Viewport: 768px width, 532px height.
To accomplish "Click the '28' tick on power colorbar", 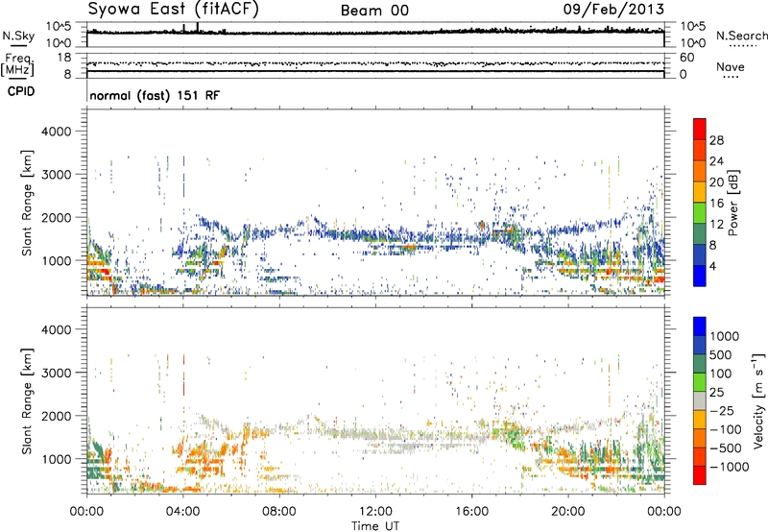I will point(716,140).
